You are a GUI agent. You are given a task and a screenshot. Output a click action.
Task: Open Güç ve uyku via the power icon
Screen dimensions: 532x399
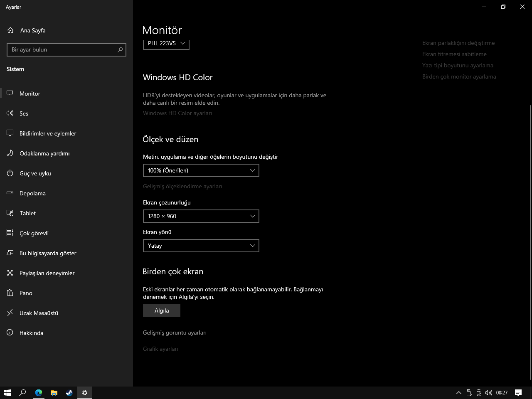(x=10, y=173)
